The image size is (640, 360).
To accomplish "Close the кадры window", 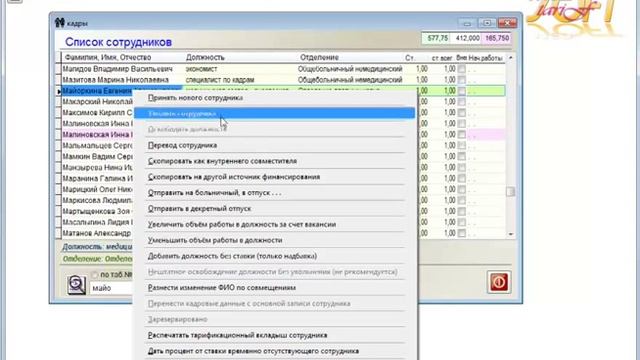I will (x=507, y=23).
